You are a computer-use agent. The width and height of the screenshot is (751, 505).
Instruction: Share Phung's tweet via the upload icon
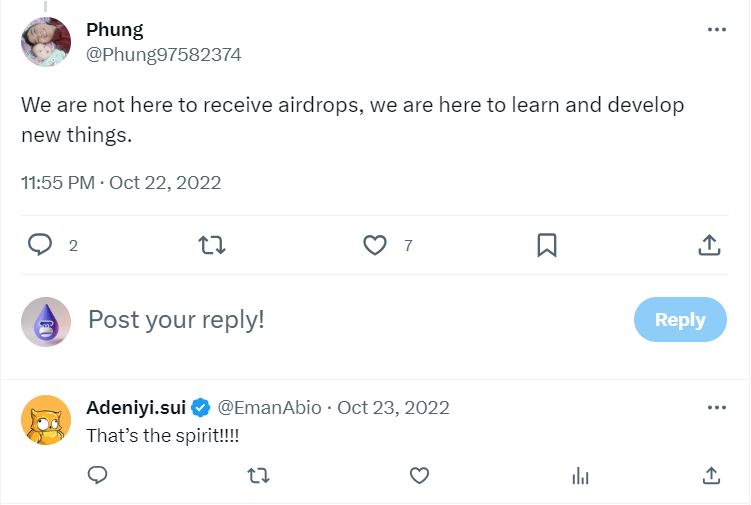click(x=709, y=245)
